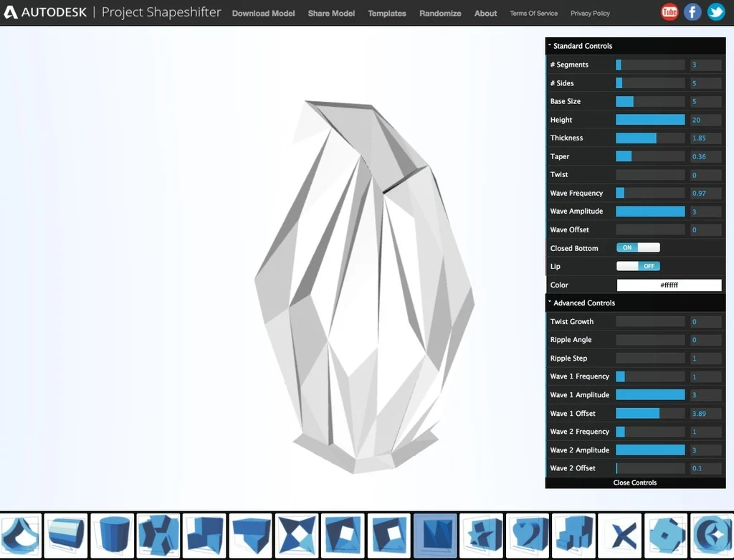Click Randomize in the top bar
The height and width of the screenshot is (560, 734).
[440, 13]
